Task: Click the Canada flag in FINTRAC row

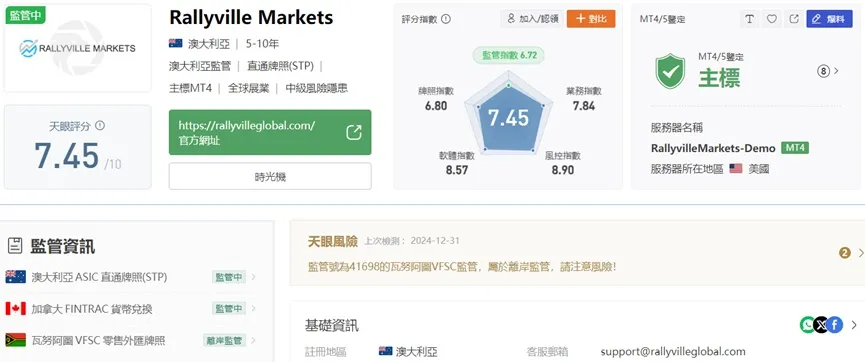Action: pyautogui.click(x=15, y=308)
